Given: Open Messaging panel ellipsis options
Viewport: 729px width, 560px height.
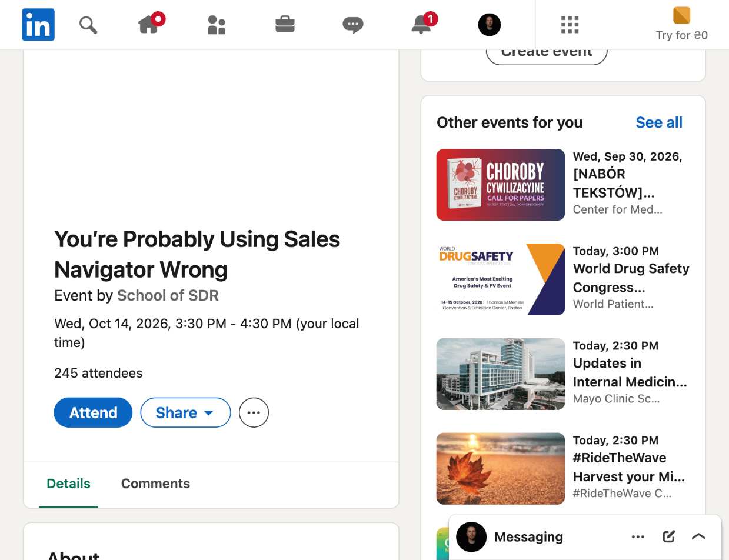Looking at the screenshot, I should (638, 536).
